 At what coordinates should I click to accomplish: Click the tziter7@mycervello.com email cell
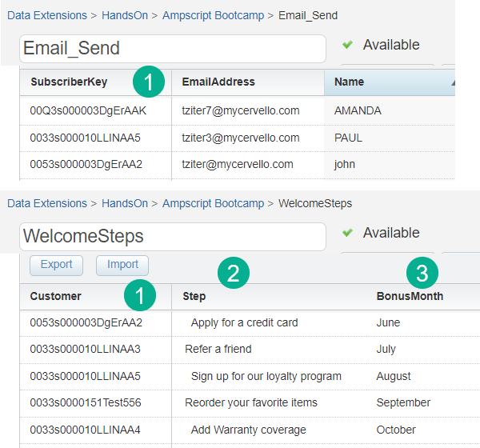click(x=241, y=110)
